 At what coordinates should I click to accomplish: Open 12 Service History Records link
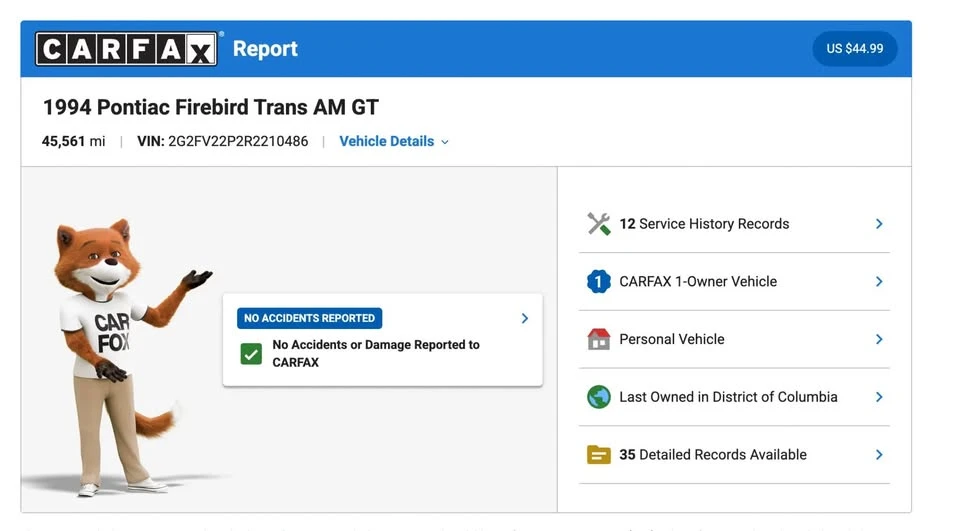704,224
